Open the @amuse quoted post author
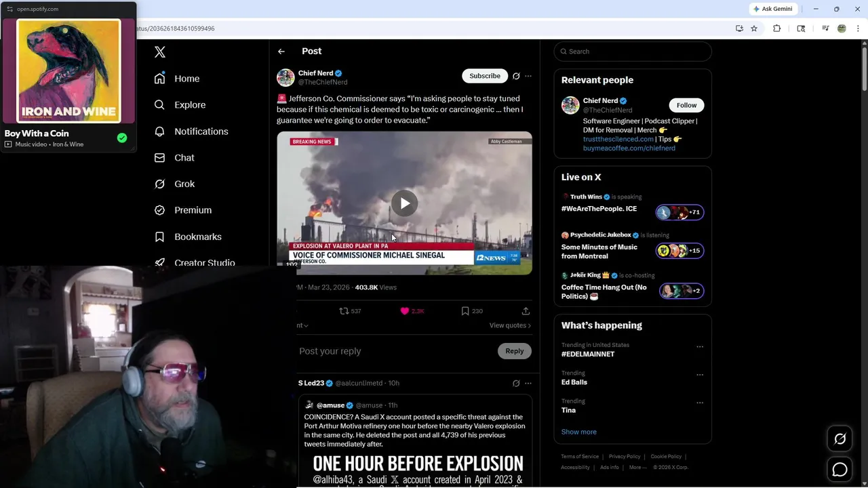This screenshot has height=488, width=868. pyautogui.click(x=330, y=405)
